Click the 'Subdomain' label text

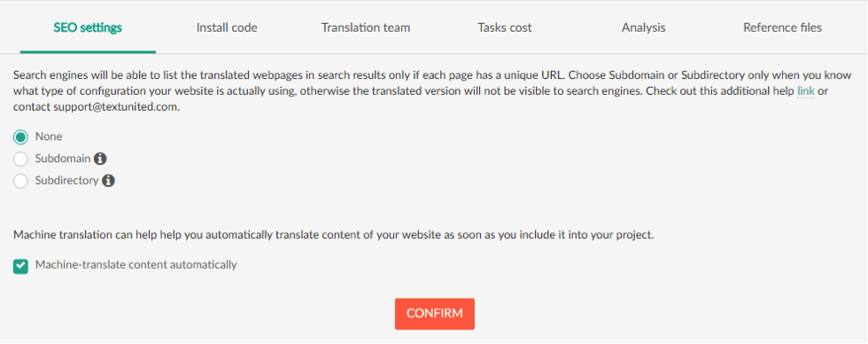coord(63,159)
